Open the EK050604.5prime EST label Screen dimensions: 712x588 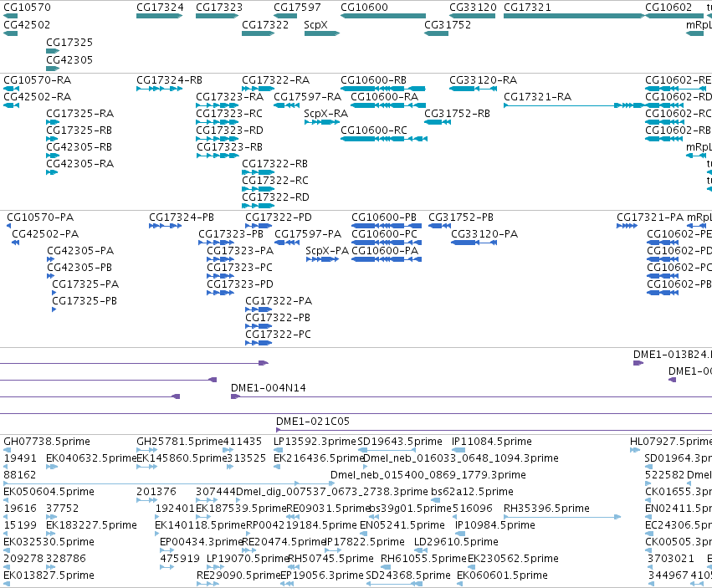49,492
